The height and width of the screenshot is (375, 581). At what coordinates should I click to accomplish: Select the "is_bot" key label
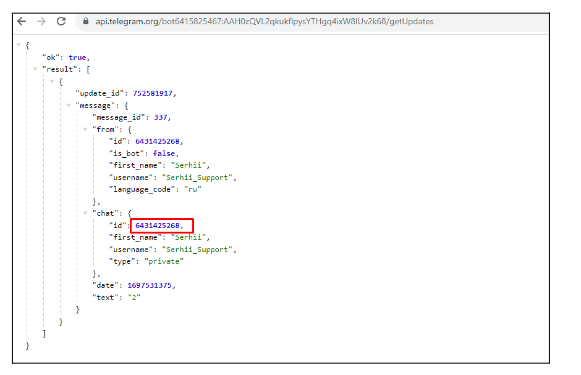pos(126,153)
